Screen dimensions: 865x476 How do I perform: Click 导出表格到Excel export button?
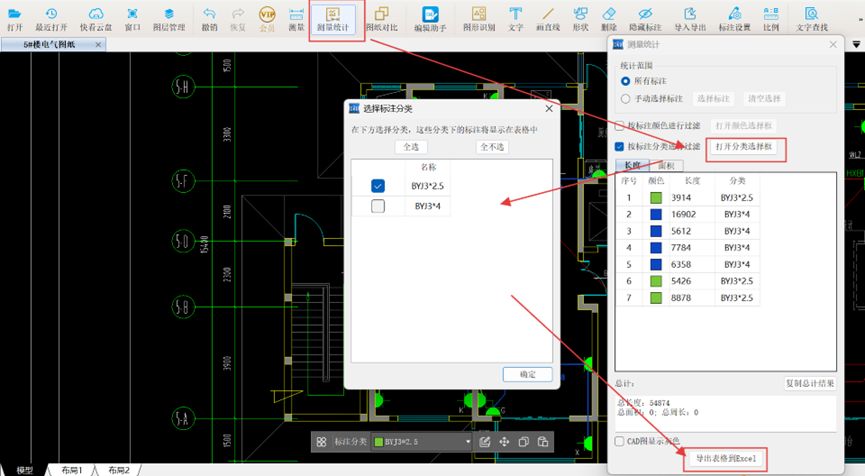pos(725,460)
